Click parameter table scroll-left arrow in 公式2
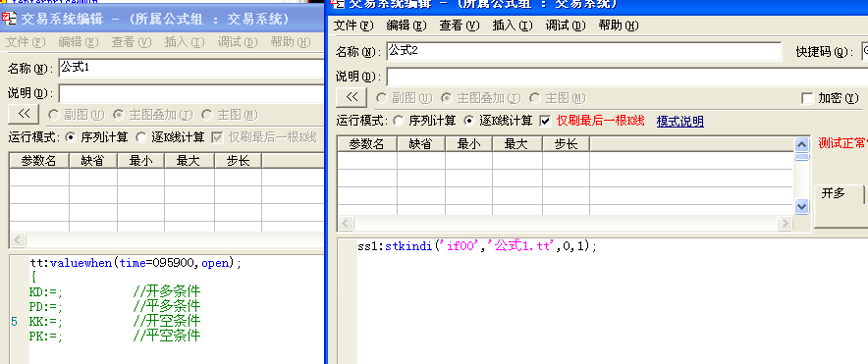The image size is (868, 364). pyautogui.click(x=345, y=223)
